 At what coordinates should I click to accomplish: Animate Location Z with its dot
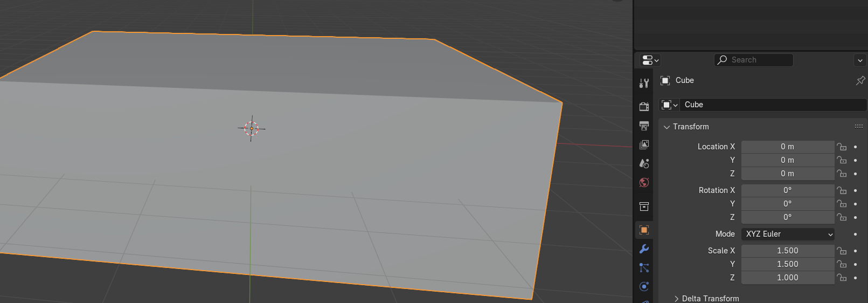[x=855, y=174]
